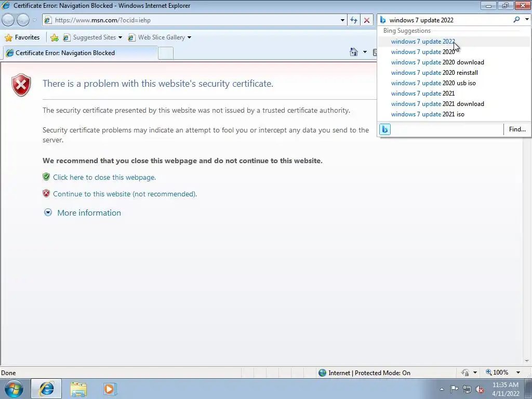Open a new blank tab

pyautogui.click(x=166, y=54)
